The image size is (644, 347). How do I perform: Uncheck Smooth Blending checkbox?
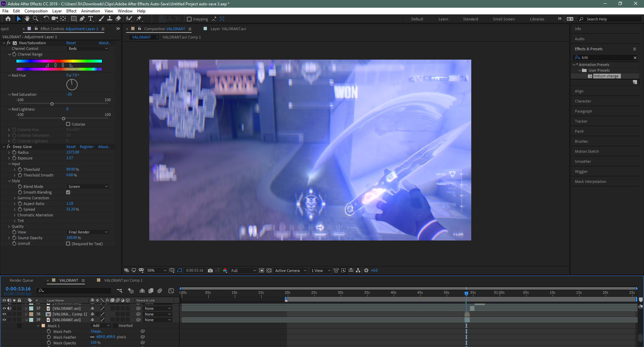pos(68,192)
